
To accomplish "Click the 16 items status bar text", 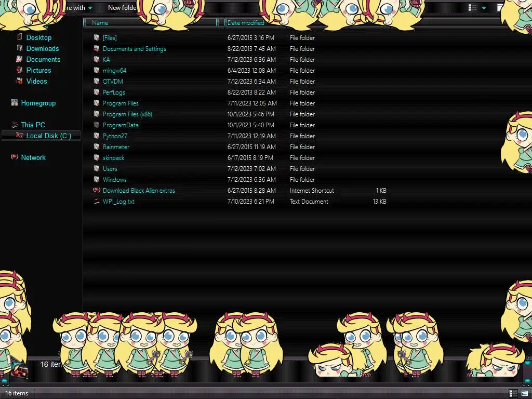I will coord(17,393).
